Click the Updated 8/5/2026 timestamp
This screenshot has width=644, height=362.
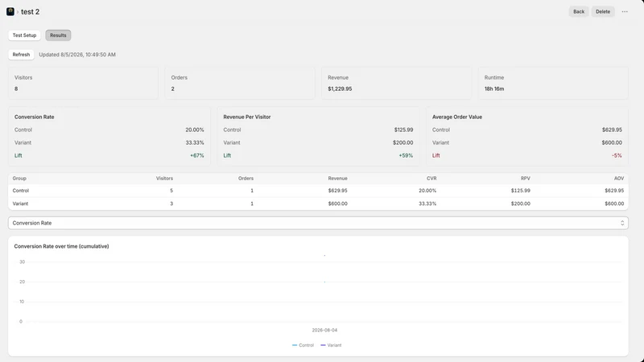point(77,55)
